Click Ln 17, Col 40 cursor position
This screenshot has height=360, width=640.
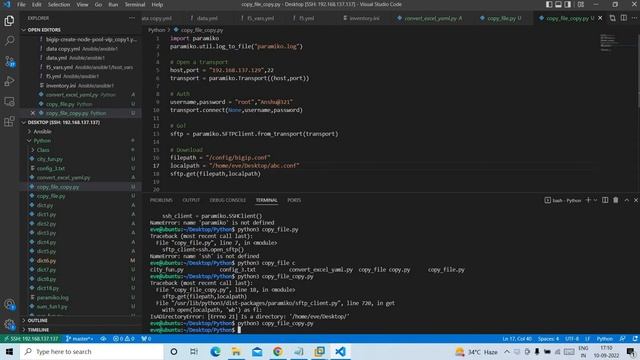[517, 339]
